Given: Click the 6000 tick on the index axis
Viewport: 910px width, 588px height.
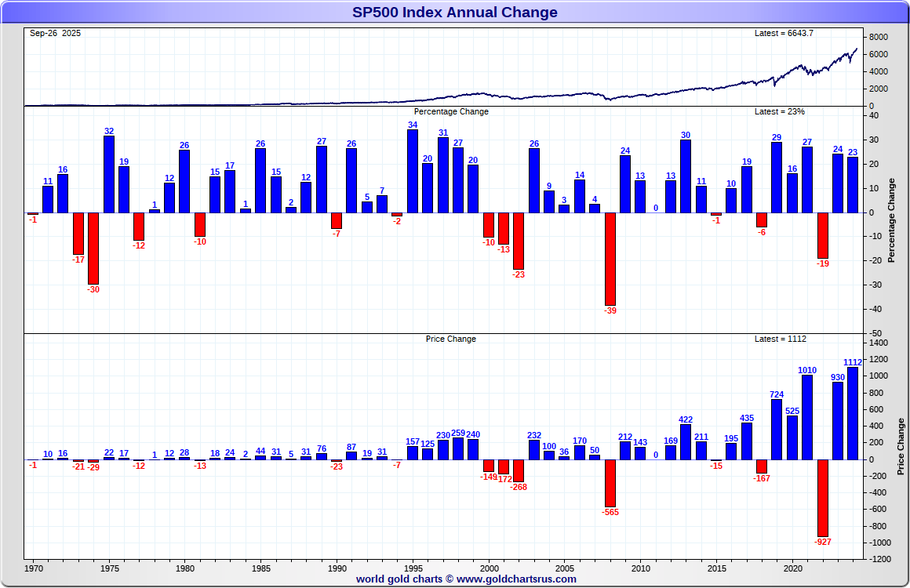Looking at the screenshot, I should 878,55.
